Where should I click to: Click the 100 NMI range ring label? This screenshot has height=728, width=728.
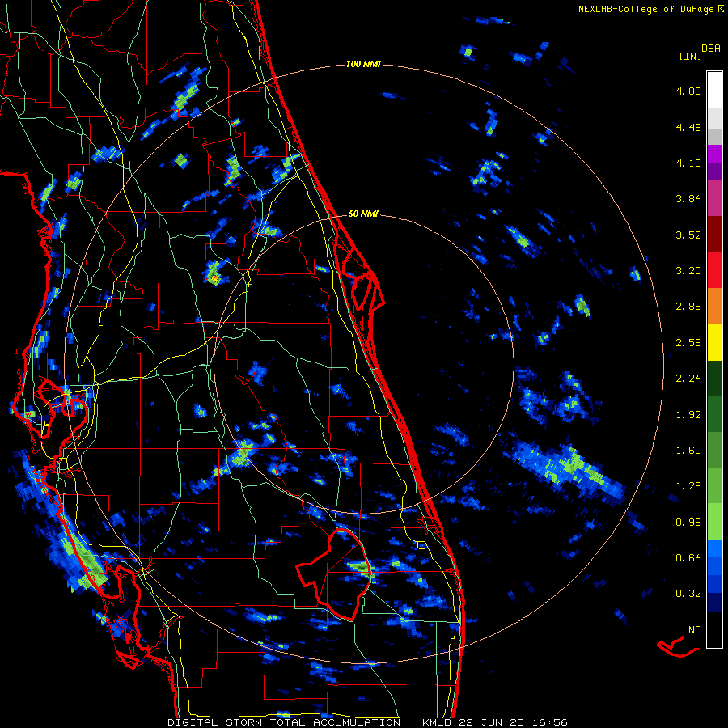point(363,64)
